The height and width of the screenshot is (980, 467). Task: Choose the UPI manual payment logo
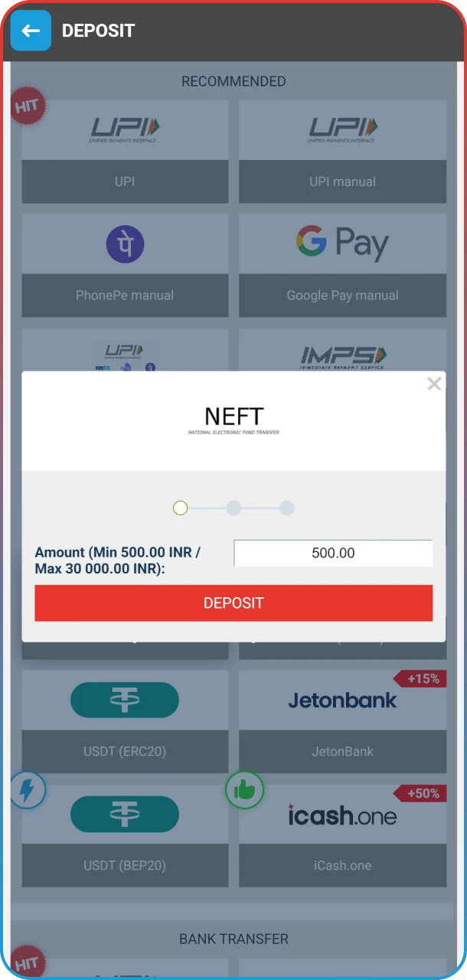click(x=342, y=130)
